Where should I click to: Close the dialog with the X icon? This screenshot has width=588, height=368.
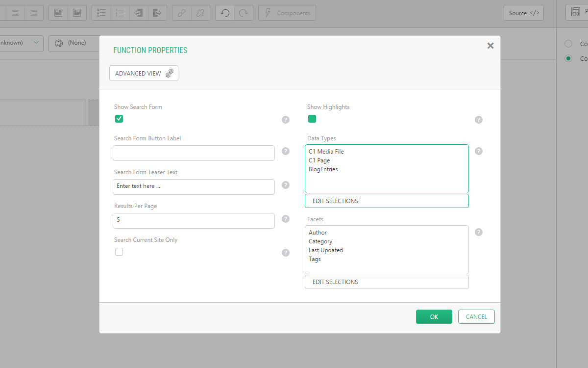490,46
